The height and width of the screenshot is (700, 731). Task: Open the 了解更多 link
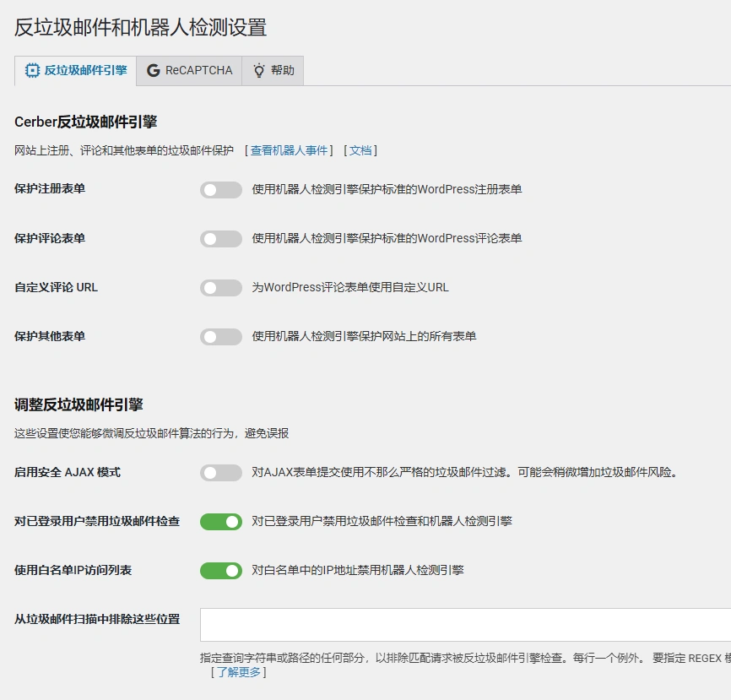(239, 672)
